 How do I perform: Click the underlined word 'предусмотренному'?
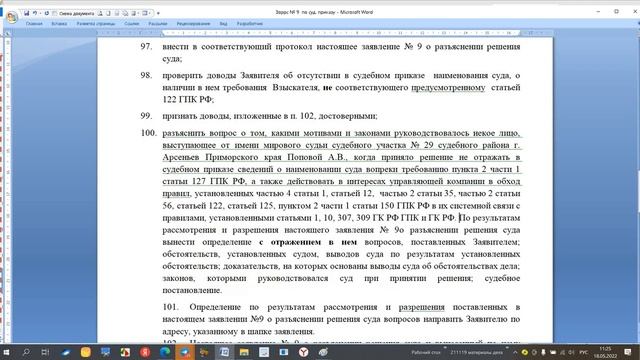448,87
